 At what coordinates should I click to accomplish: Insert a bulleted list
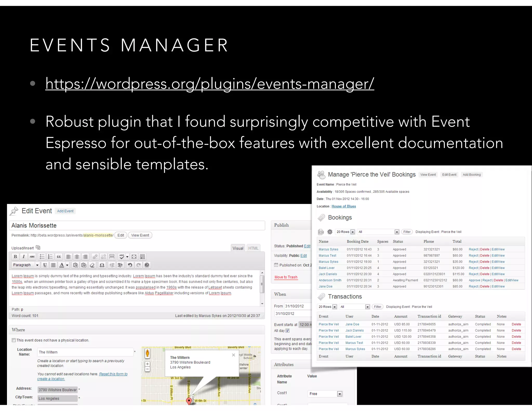(x=42, y=257)
